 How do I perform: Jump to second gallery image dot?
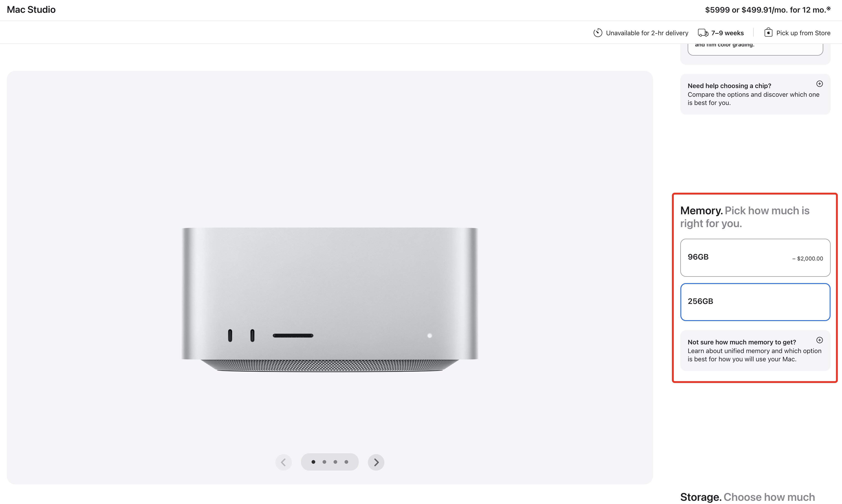click(324, 462)
